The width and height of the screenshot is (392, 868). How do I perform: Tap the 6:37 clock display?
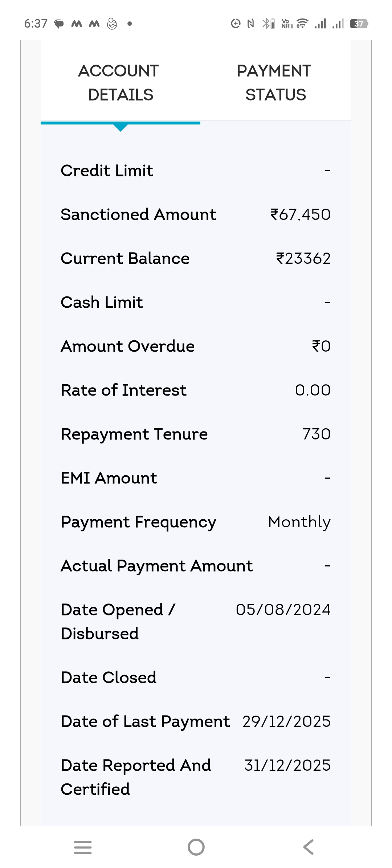(36, 24)
